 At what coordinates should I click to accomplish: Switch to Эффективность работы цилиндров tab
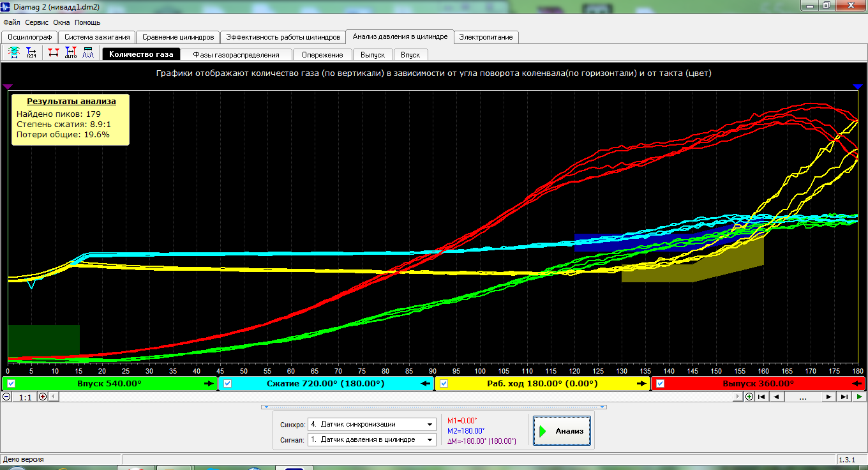[x=283, y=37]
